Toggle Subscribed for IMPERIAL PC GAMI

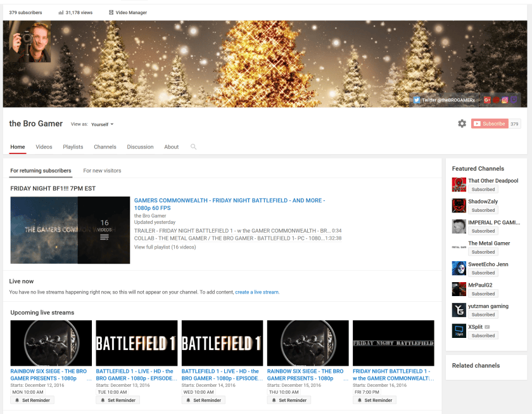(483, 231)
